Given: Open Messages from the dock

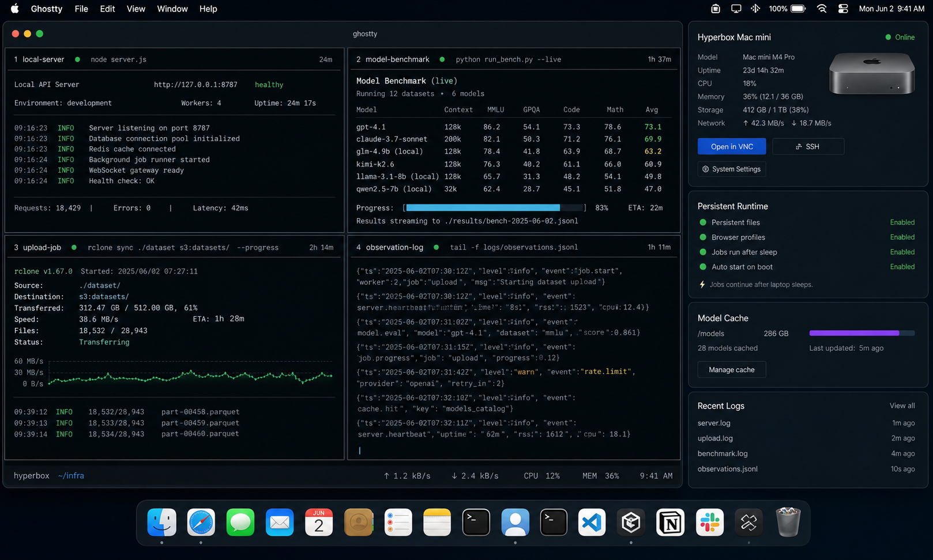Looking at the screenshot, I should coord(240,522).
